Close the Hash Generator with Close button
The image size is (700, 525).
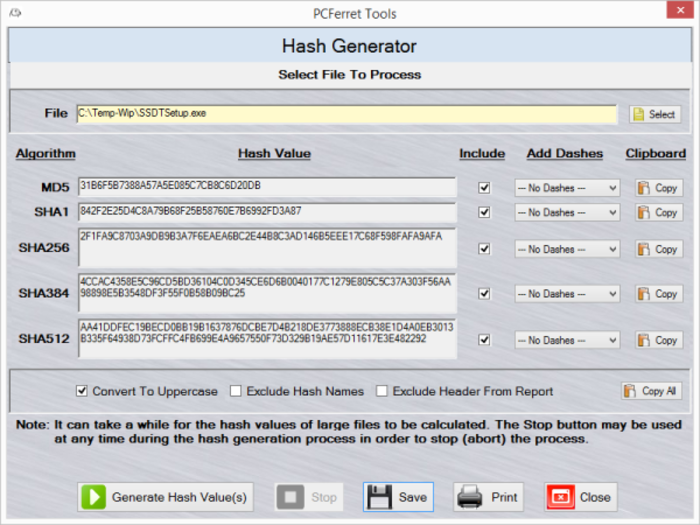pos(580,497)
